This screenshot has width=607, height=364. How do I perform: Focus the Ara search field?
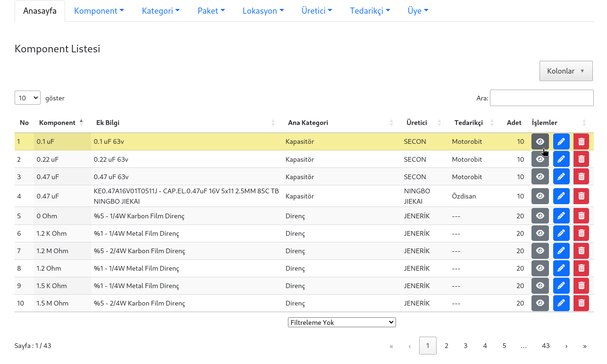coord(542,98)
